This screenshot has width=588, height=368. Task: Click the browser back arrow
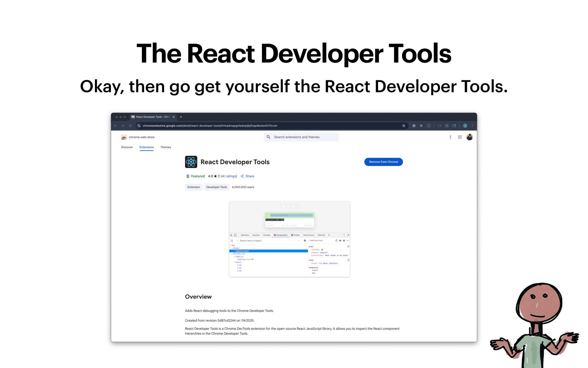pos(115,126)
